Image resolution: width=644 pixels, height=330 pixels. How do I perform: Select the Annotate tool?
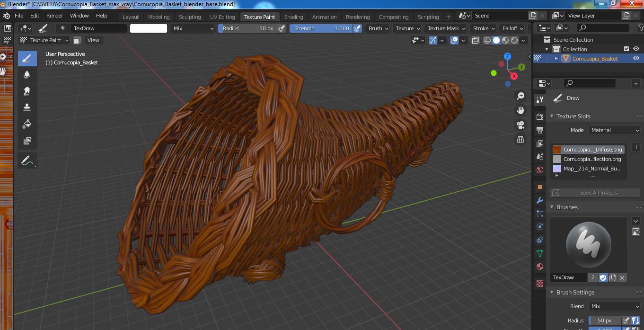coord(27,161)
